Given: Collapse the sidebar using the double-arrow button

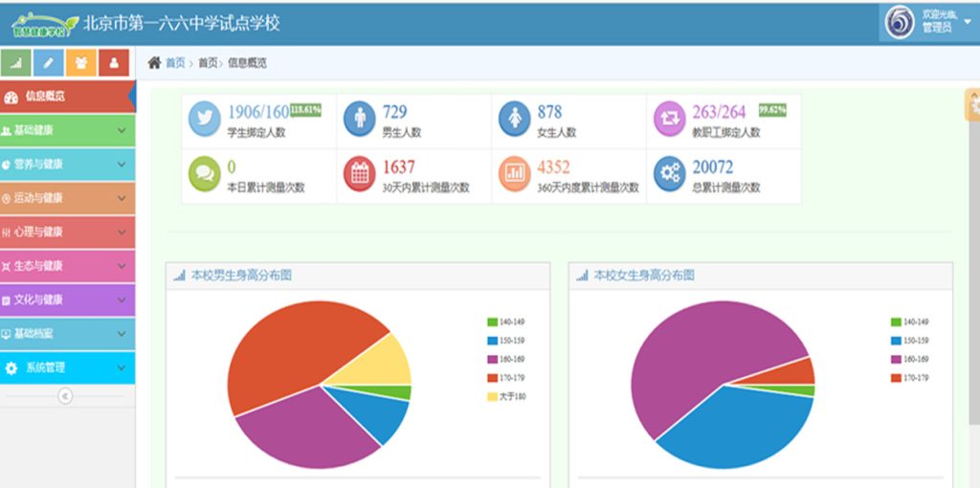Looking at the screenshot, I should click(x=65, y=396).
